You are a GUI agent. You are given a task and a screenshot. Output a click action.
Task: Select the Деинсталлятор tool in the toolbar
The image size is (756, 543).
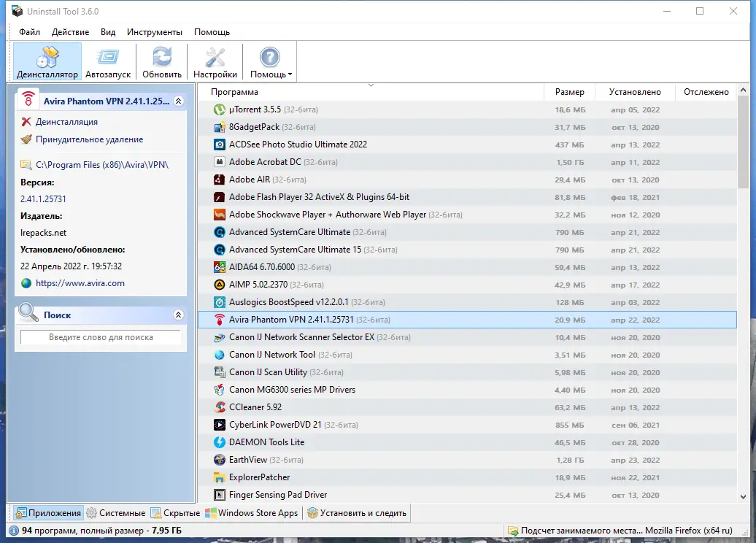pyautogui.click(x=45, y=61)
